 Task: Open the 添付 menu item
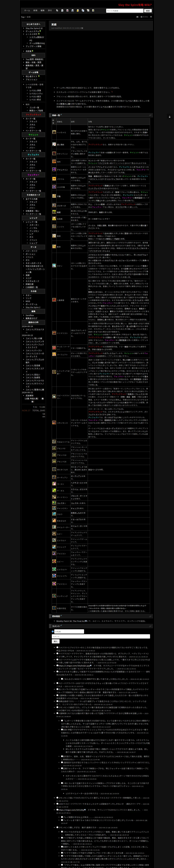[x=50, y=10]
